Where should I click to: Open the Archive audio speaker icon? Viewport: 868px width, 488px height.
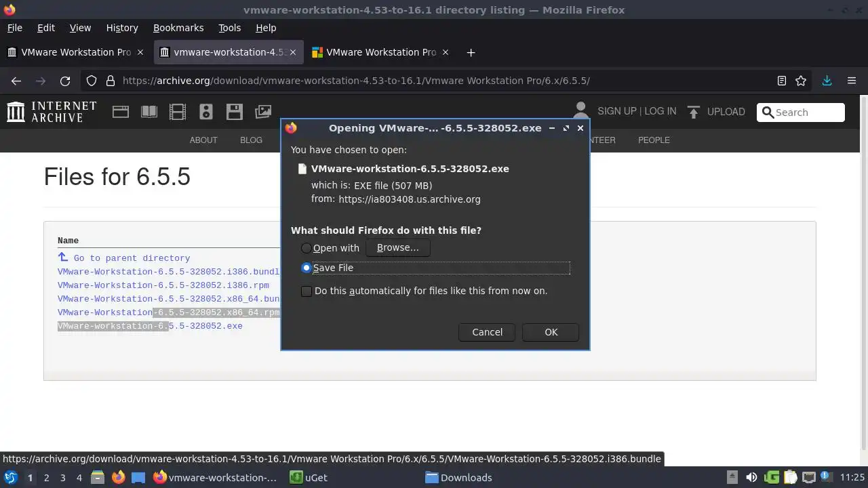pyautogui.click(x=206, y=112)
